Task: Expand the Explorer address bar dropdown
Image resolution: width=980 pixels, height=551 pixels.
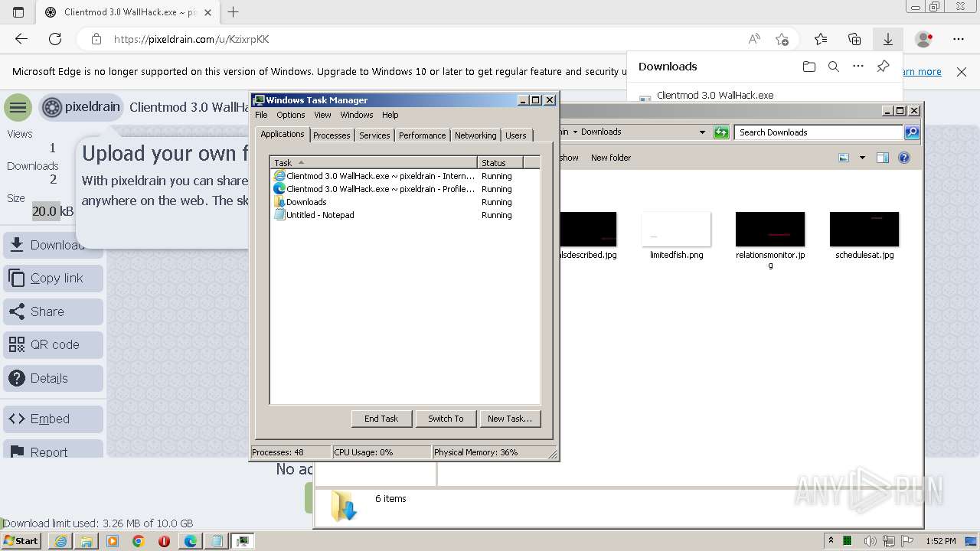Action: [702, 132]
